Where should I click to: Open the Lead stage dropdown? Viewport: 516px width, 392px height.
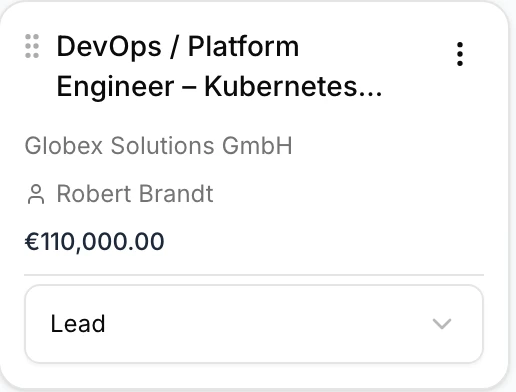[254, 324]
